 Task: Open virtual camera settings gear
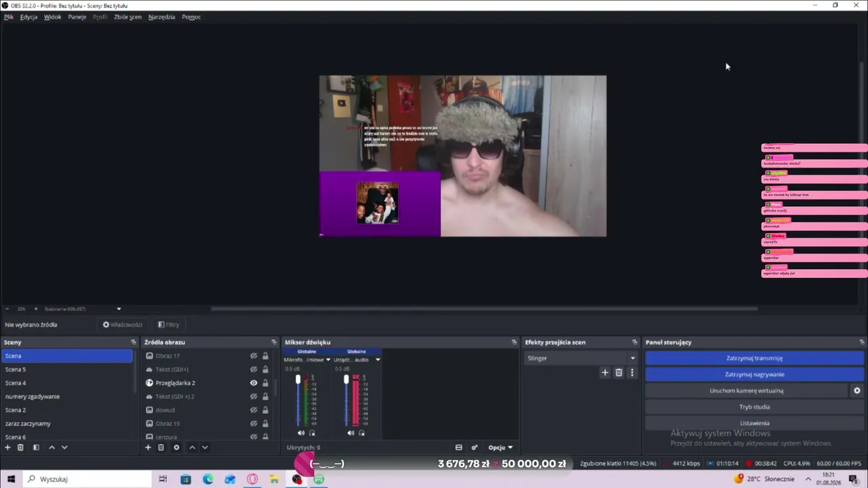pos(856,390)
